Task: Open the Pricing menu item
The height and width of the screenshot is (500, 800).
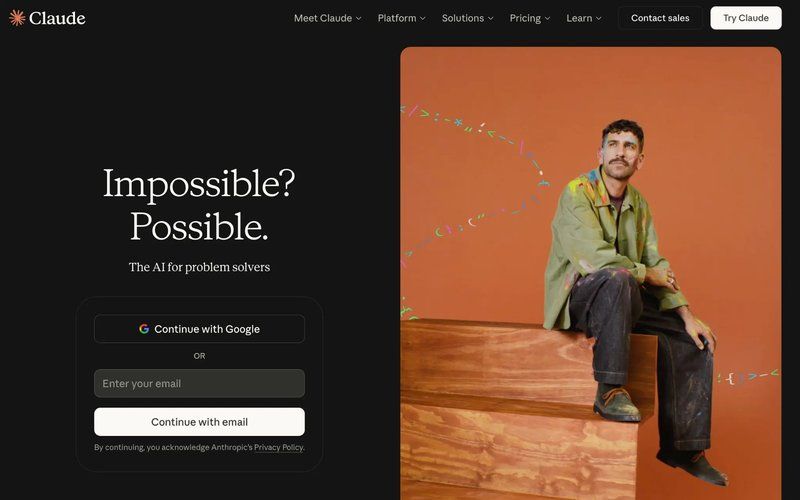Action: coord(530,18)
